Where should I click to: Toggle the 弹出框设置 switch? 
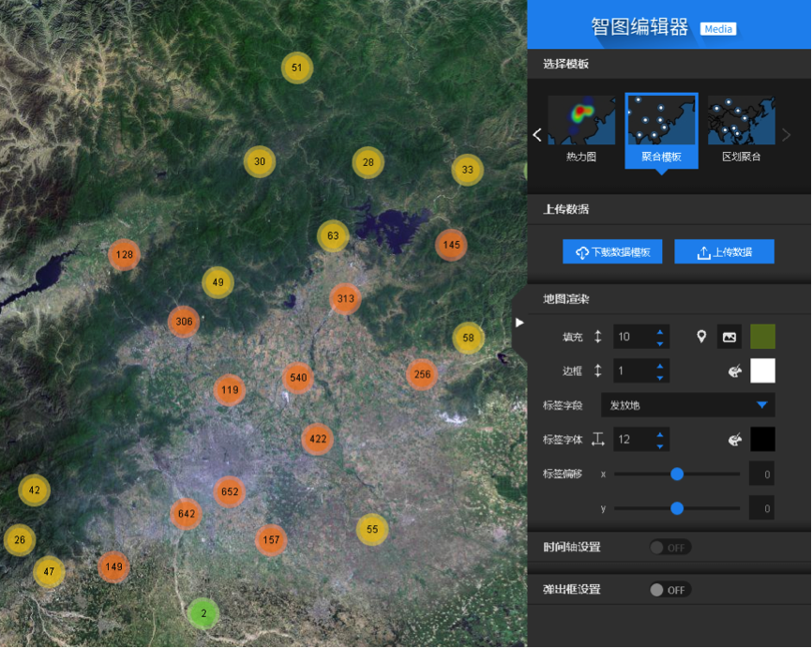coord(670,590)
